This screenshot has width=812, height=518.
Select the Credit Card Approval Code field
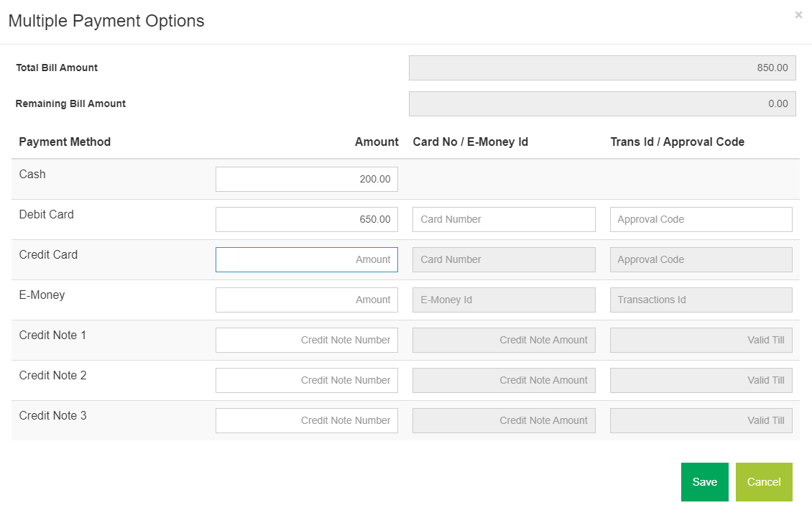point(701,260)
